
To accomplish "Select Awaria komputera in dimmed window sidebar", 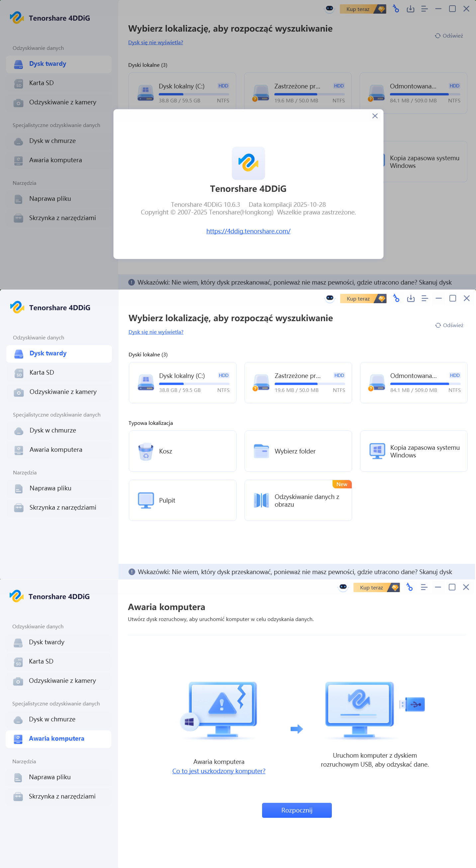I will tap(58, 160).
